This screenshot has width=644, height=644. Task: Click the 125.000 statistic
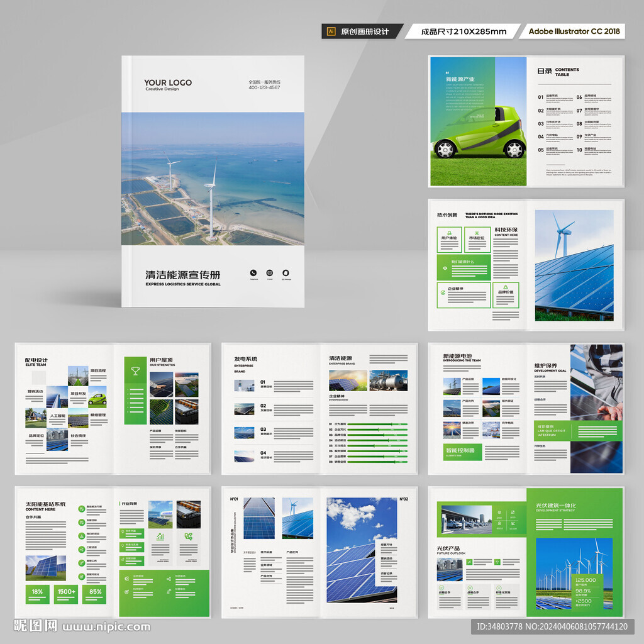click(586, 580)
